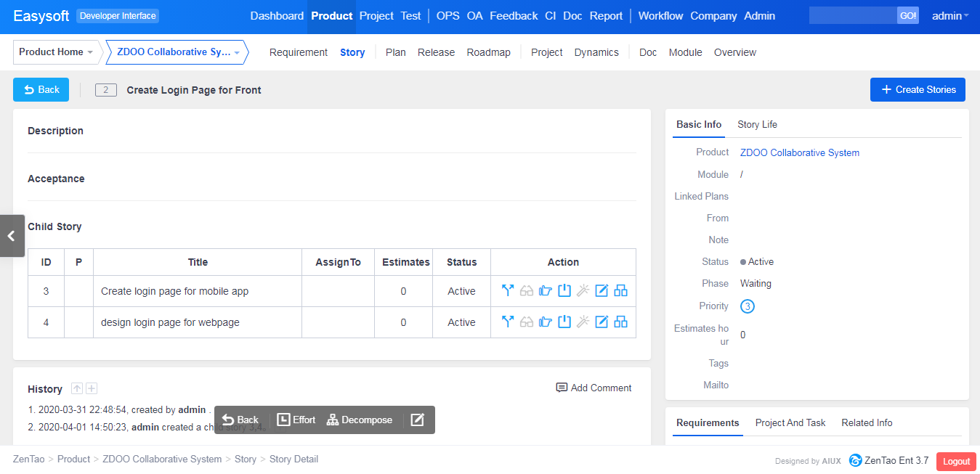Screen dimensions: 980x474
Task: Click Add Comment in the History section
Action: pos(594,388)
